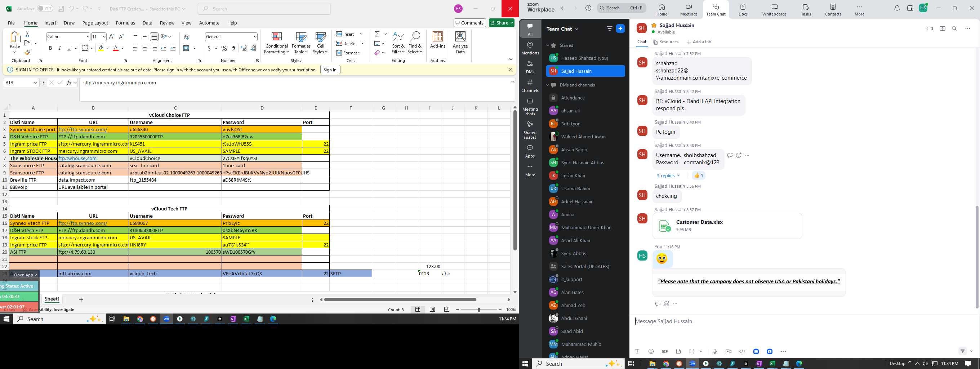The width and height of the screenshot is (980, 369).
Task: Open the font name Calibri dropdown
Action: (88, 37)
